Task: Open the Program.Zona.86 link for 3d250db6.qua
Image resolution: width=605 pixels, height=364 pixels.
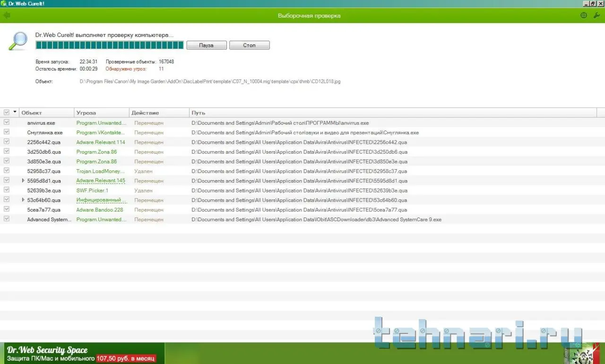Action: pyautogui.click(x=96, y=152)
